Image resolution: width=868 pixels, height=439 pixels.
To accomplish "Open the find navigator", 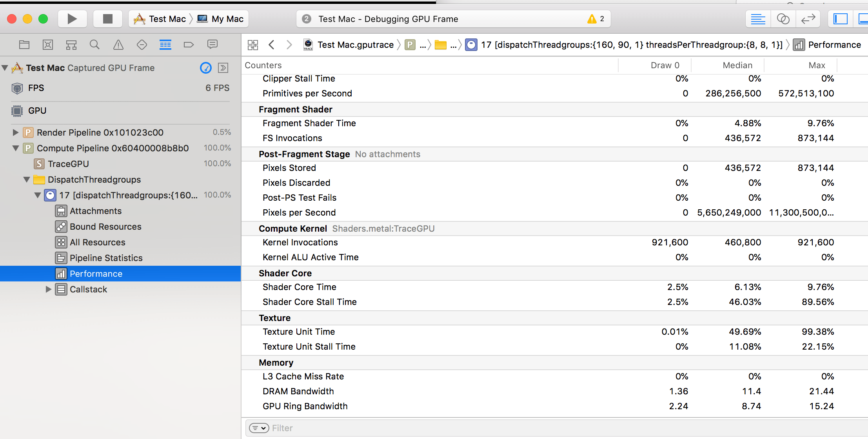I will point(94,45).
